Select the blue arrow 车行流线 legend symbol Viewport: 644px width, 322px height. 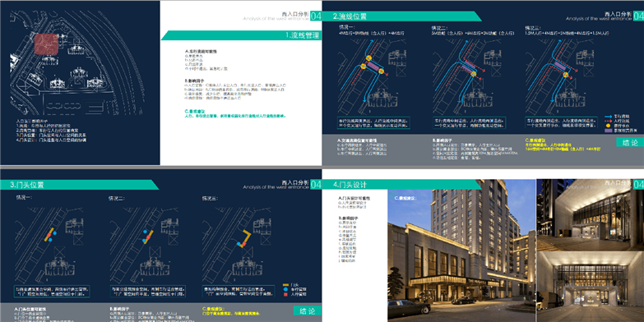pyautogui.click(x=609, y=117)
